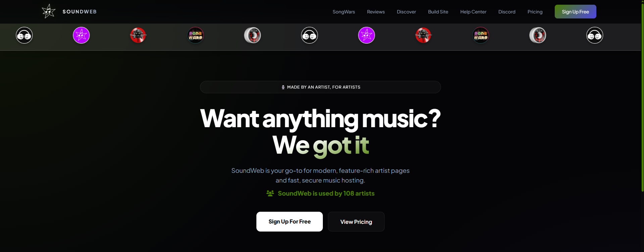The image size is (644, 252).
Task: Click the Sign Up For Free button
Action: click(x=290, y=221)
